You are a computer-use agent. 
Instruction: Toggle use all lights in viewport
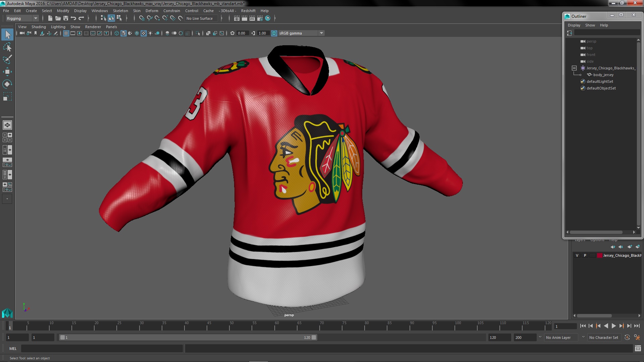[150, 33]
